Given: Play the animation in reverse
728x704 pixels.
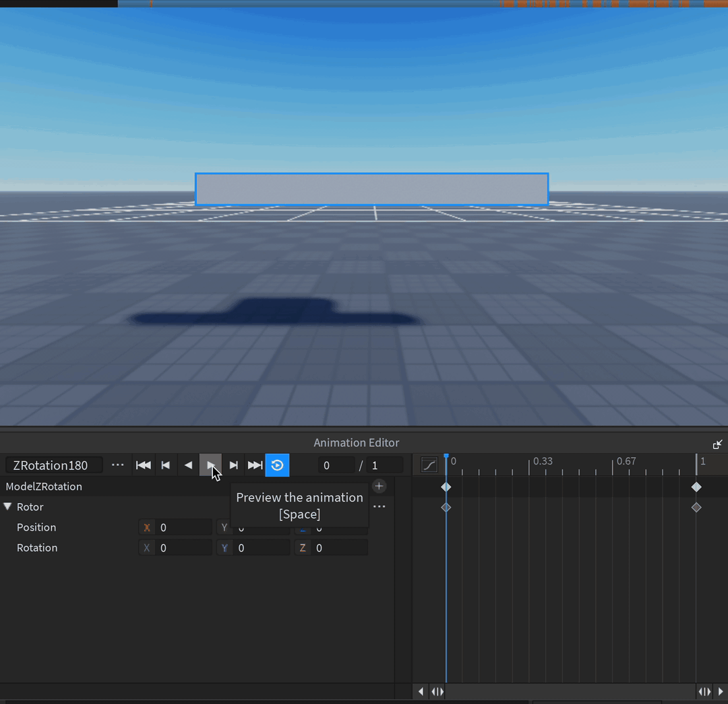Looking at the screenshot, I should click(x=188, y=465).
